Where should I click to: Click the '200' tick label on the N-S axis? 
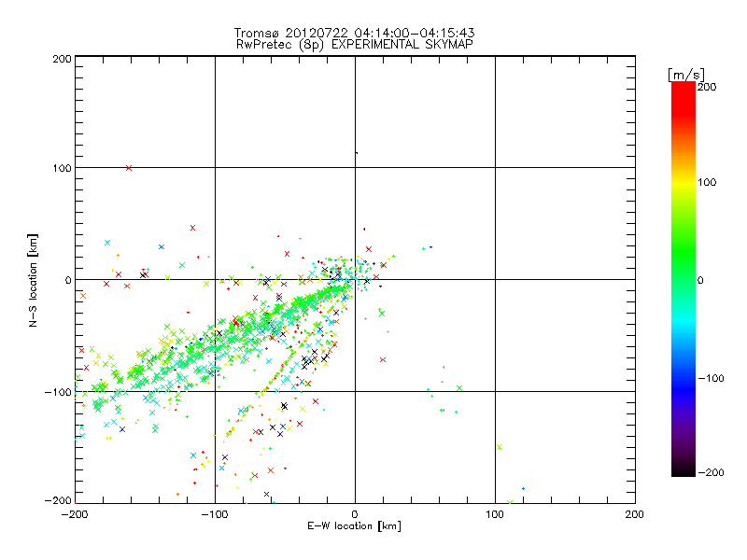(x=62, y=59)
